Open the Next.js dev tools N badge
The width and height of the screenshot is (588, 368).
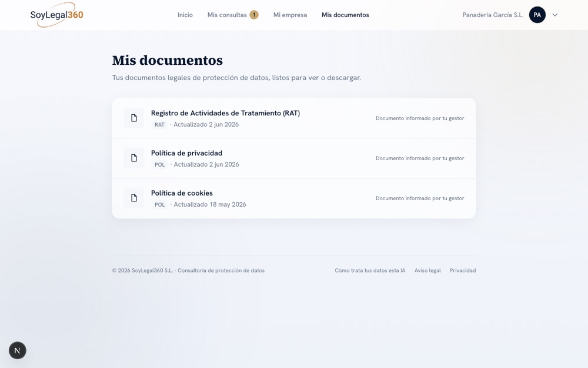[x=17, y=350]
